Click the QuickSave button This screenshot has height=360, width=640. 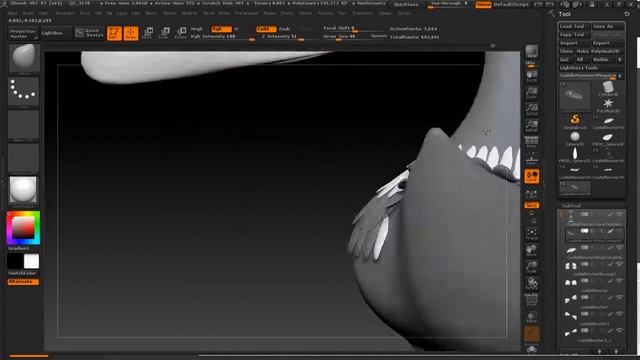click(406, 4)
